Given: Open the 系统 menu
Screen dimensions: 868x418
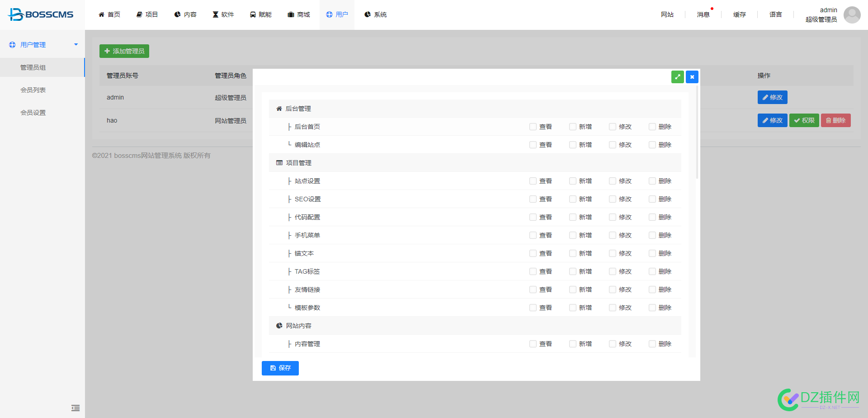Looking at the screenshot, I should pyautogui.click(x=375, y=14).
